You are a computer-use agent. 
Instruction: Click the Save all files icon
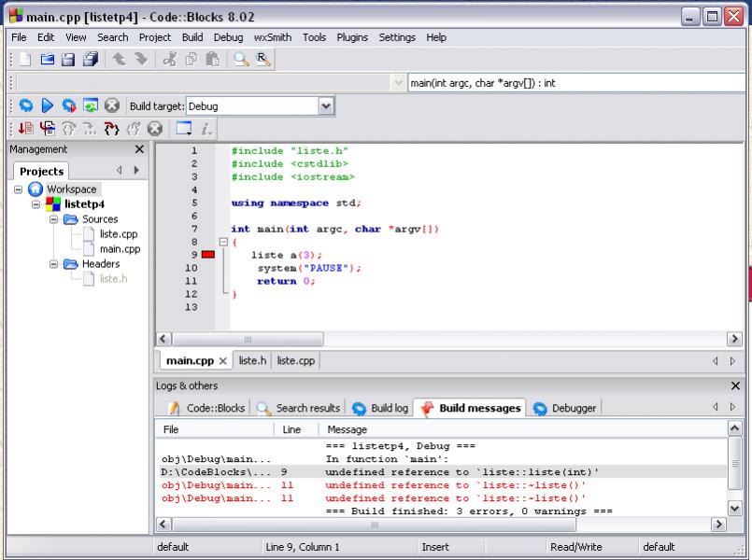click(91, 60)
